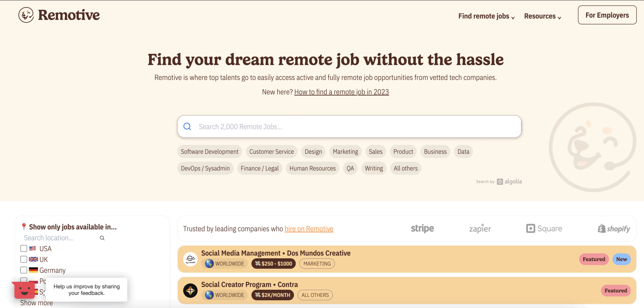Click the Zapier logo

pyautogui.click(x=480, y=228)
